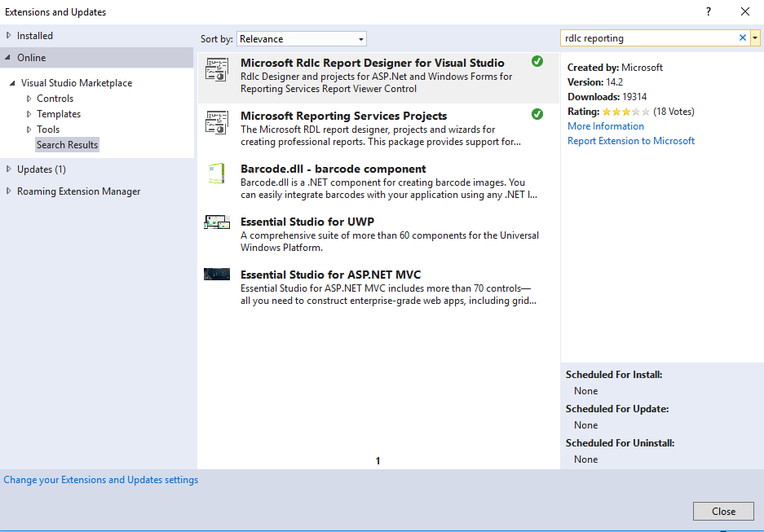The height and width of the screenshot is (532, 764).
Task: Open Change your Extensions and Updates settings
Action: 101,480
